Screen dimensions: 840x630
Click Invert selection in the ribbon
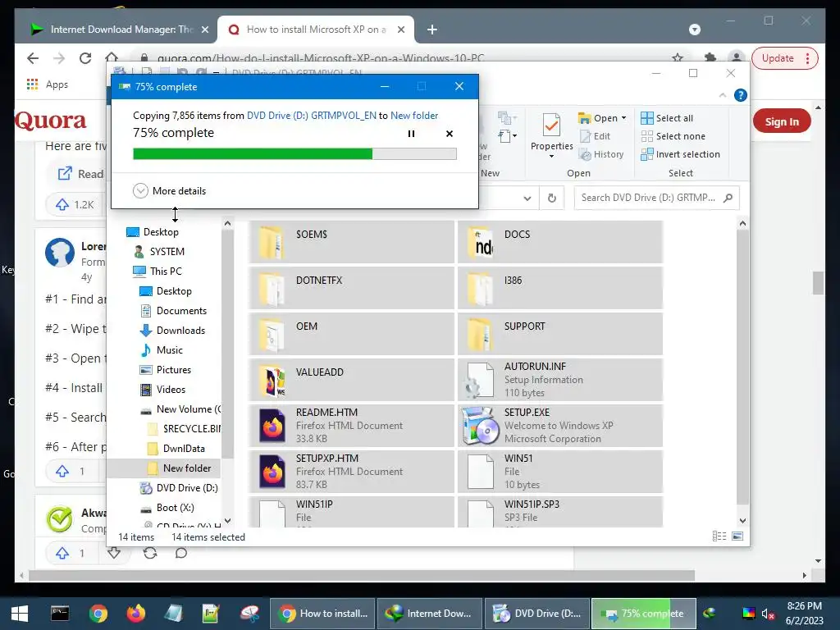680,154
